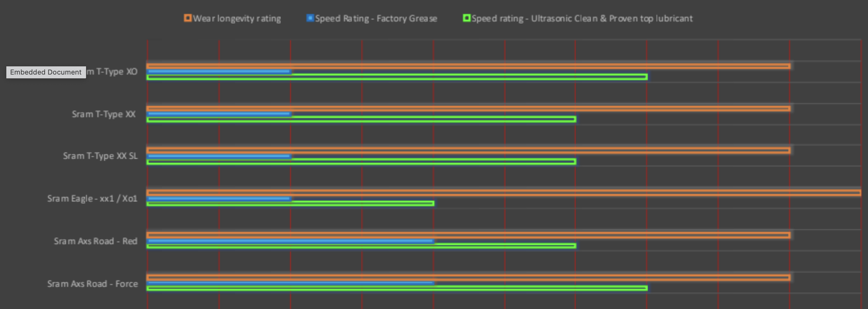Click the 'Sram T-Type XX SL' axis label
Image resolution: width=868 pixels, height=309 pixels.
[x=100, y=156]
